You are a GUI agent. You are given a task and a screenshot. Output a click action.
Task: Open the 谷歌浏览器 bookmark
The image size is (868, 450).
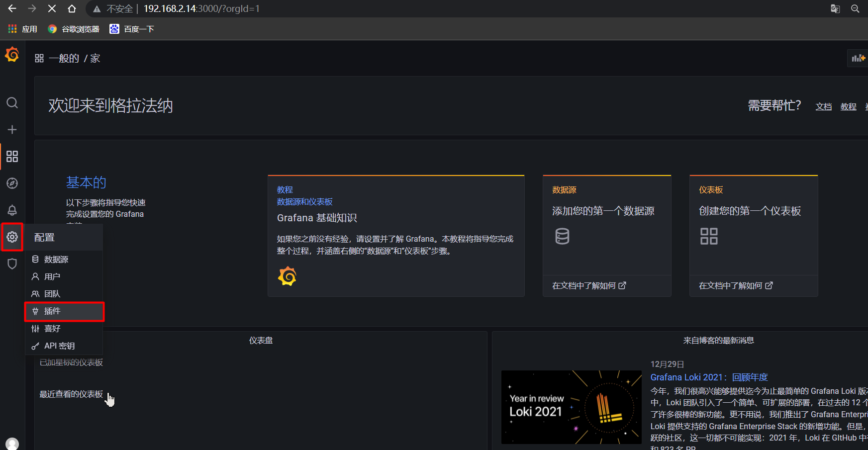[x=74, y=29]
